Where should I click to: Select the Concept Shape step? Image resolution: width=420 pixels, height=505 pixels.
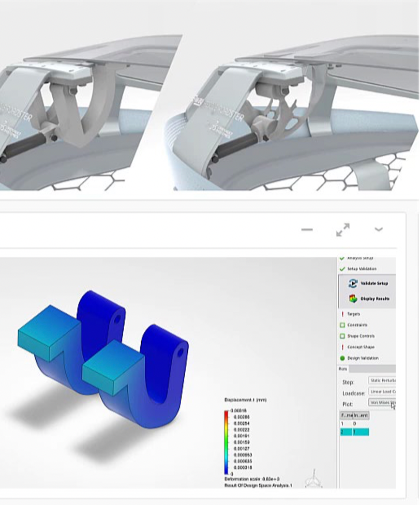(361, 347)
